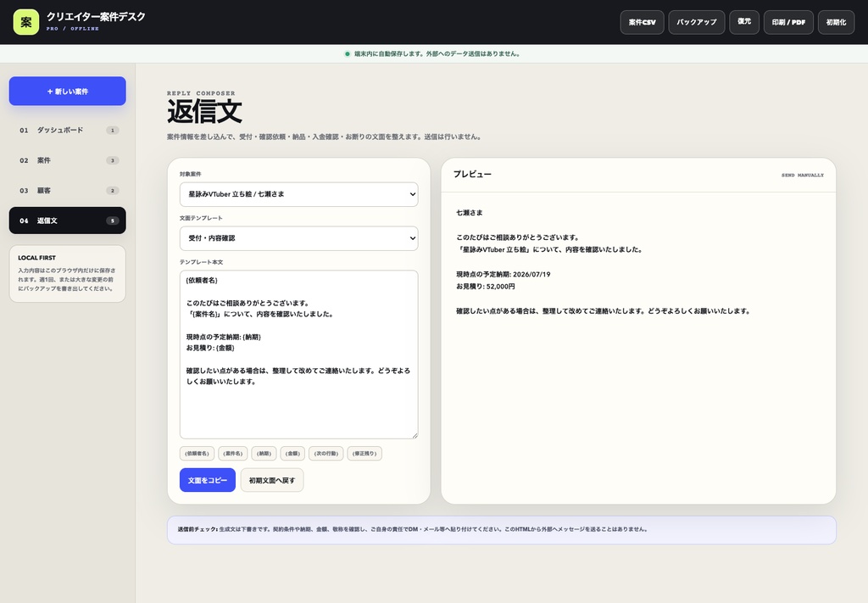The height and width of the screenshot is (603, 868).
Task: Click the REPLY COMPOSER label
Action: [x=201, y=93]
